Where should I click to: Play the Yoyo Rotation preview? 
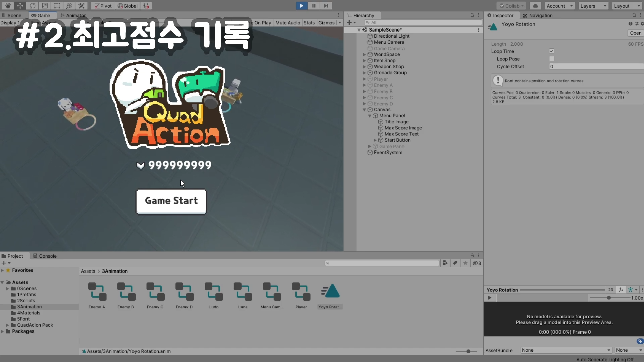tap(490, 298)
